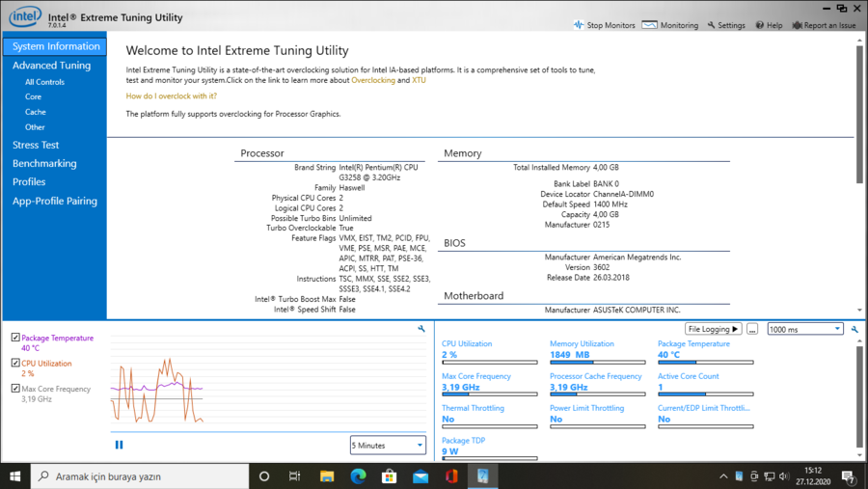Click Stop Monitors waveform icon
Screen dimensions: 868x489
click(579, 25)
